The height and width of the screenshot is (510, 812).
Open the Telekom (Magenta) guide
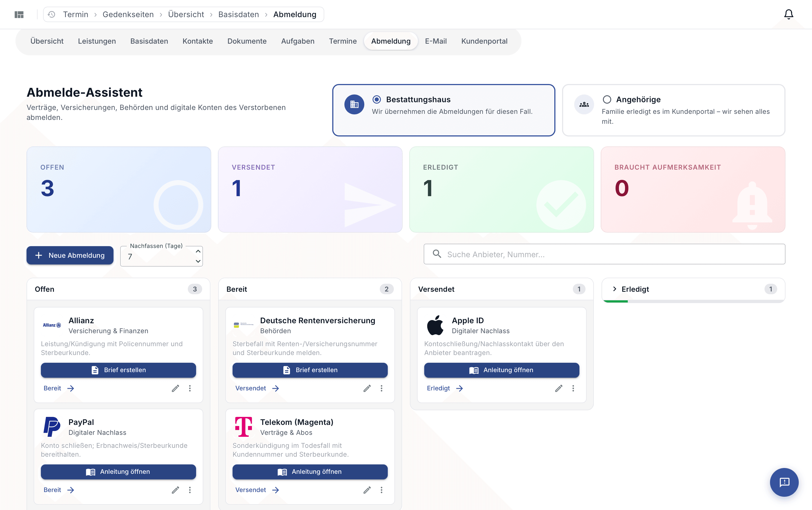(x=310, y=472)
